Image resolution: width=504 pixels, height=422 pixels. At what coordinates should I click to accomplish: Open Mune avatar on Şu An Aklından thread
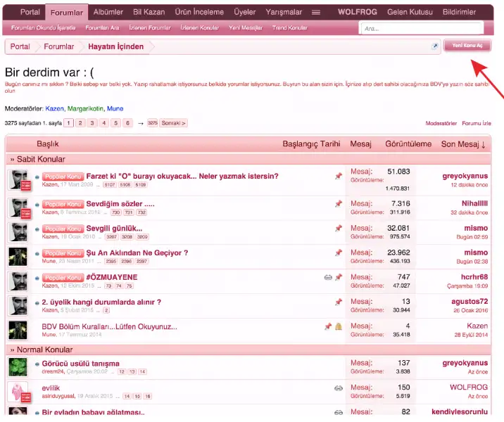click(x=18, y=257)
